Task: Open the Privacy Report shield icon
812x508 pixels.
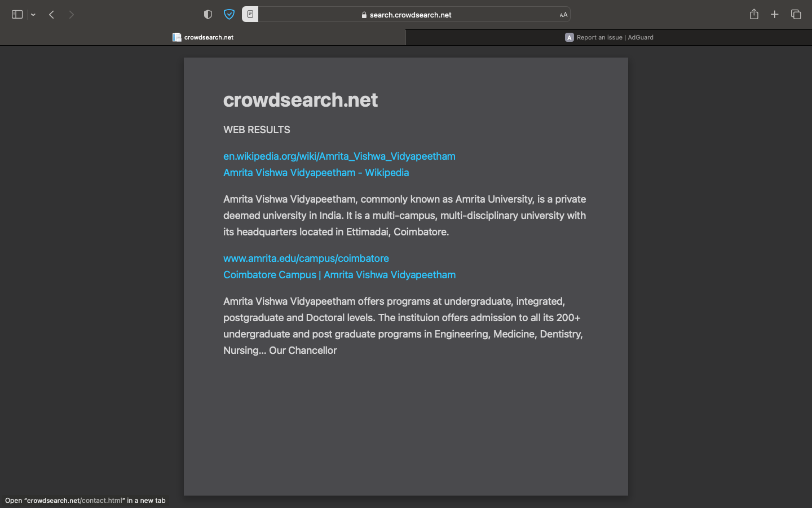Action: click(x=208, y=14)
